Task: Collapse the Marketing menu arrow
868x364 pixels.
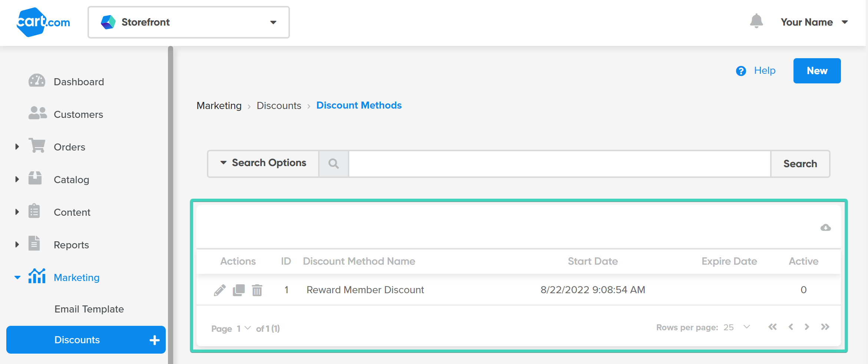Action: pyautogui.click(x=17, y=277)
